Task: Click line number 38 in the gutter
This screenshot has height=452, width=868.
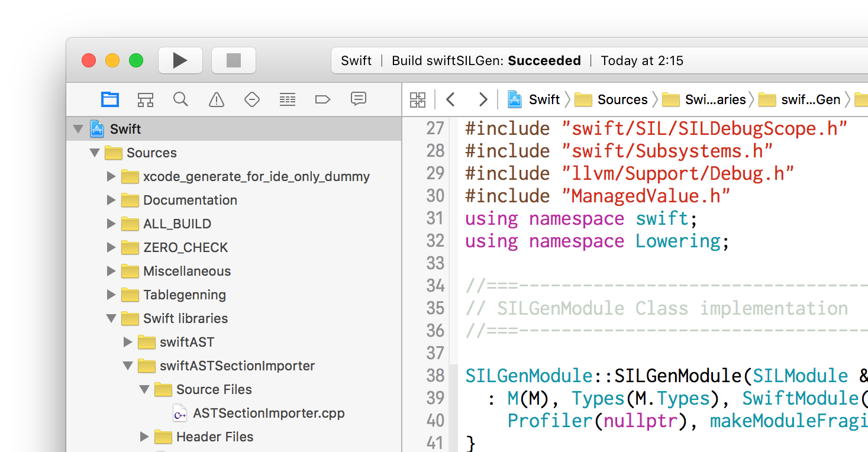Action: click(x=435, y=376)
